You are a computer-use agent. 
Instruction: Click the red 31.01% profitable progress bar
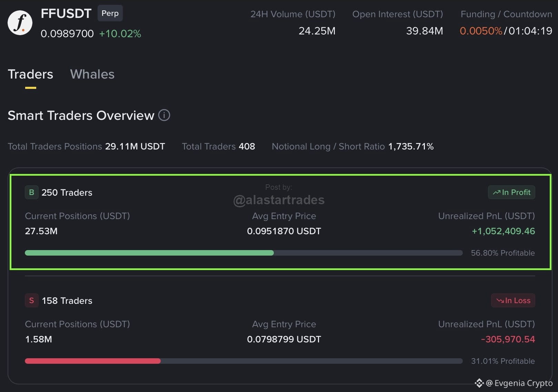(x=244, y=361)
